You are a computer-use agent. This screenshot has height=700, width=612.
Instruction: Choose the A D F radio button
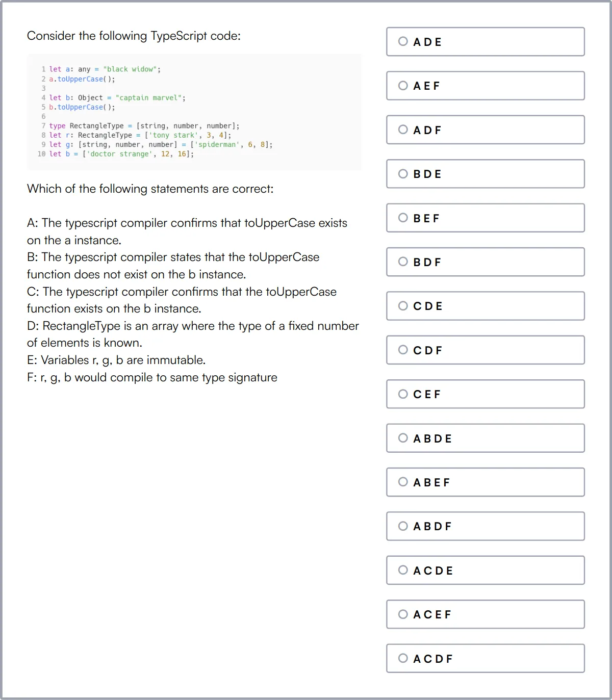pos(485,130)
